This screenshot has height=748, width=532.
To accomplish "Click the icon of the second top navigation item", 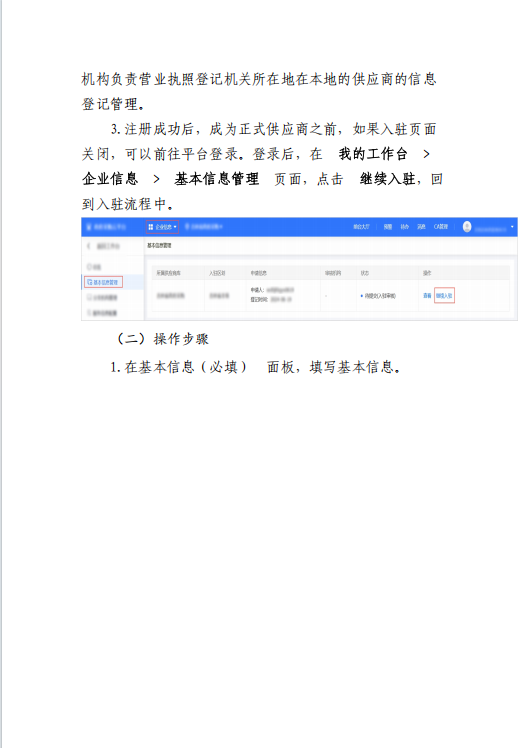I will pyautogui.click(x=187, y=227).
